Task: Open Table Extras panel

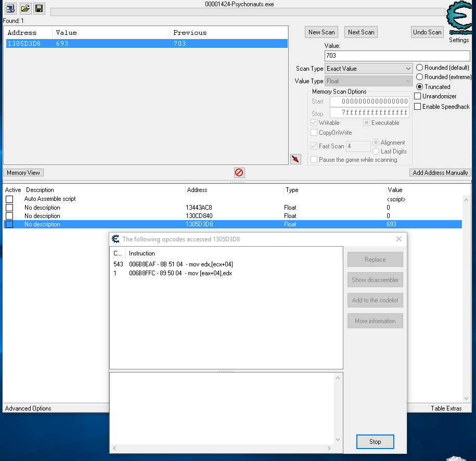Action: (x=446, y=408)
